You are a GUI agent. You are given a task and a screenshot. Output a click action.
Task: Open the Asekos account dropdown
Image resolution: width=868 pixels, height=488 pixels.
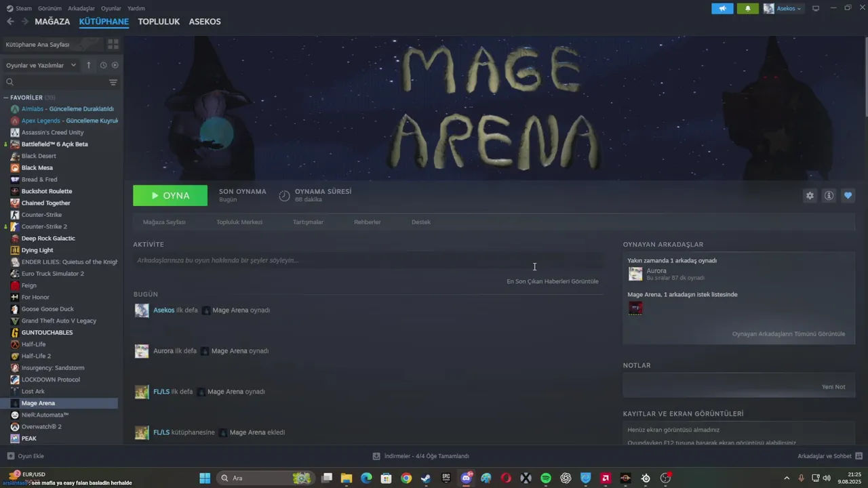(783, 8)
